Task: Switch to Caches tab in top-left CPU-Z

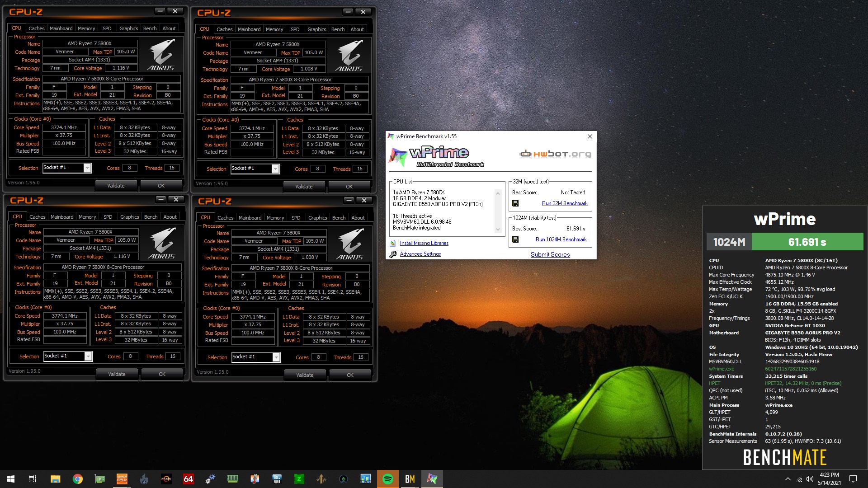Action: tap(36, 28)
